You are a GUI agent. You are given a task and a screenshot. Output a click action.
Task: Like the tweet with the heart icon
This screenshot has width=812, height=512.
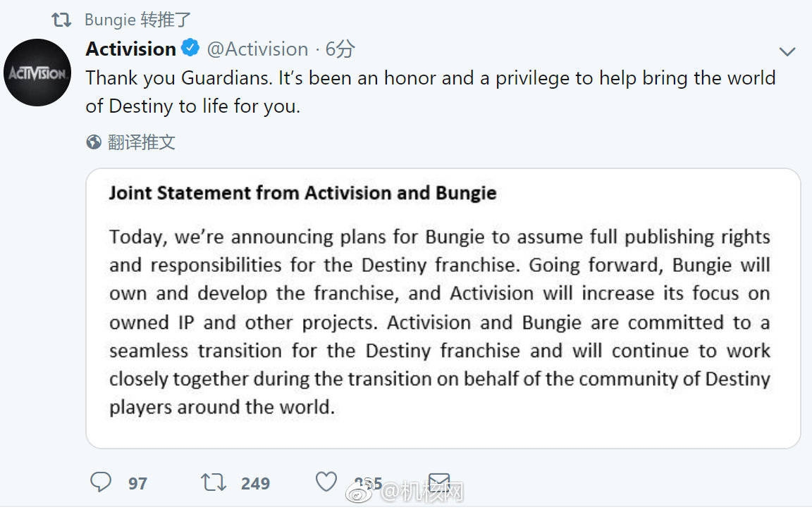[326, 482]
